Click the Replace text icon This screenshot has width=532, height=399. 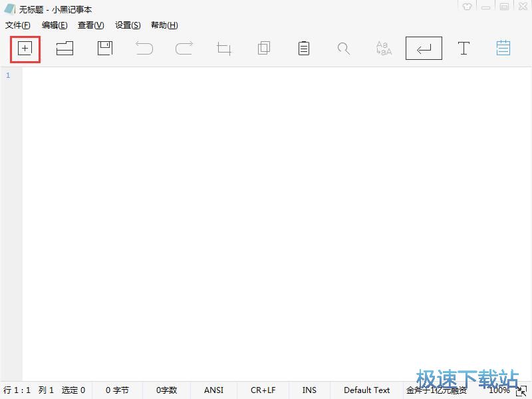[384, 48]
